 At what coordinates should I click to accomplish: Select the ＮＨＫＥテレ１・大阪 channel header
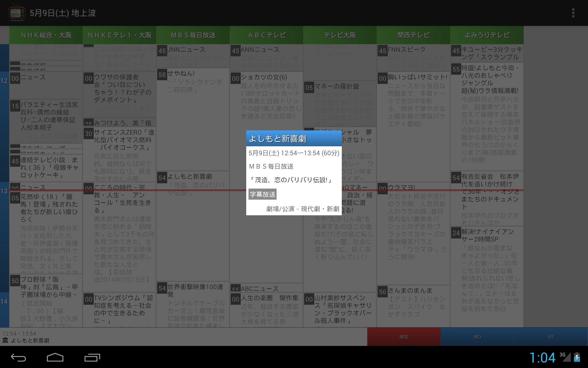coord(119,35)
